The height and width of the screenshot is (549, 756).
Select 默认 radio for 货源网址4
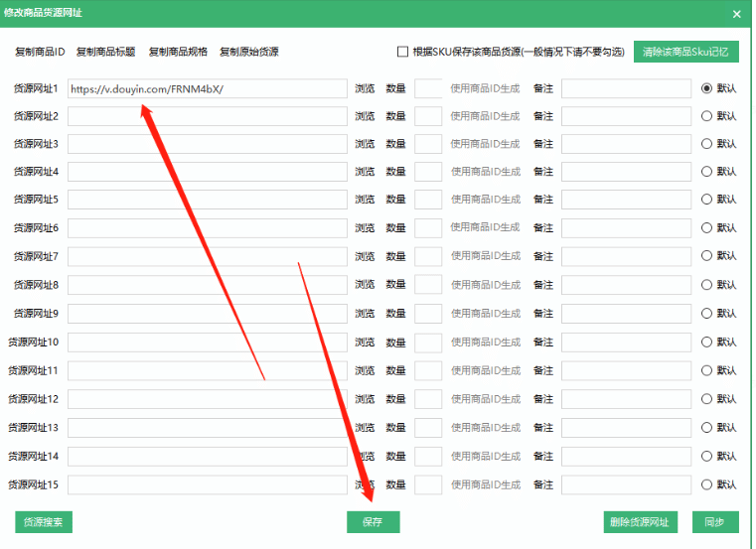coord(706,171)
